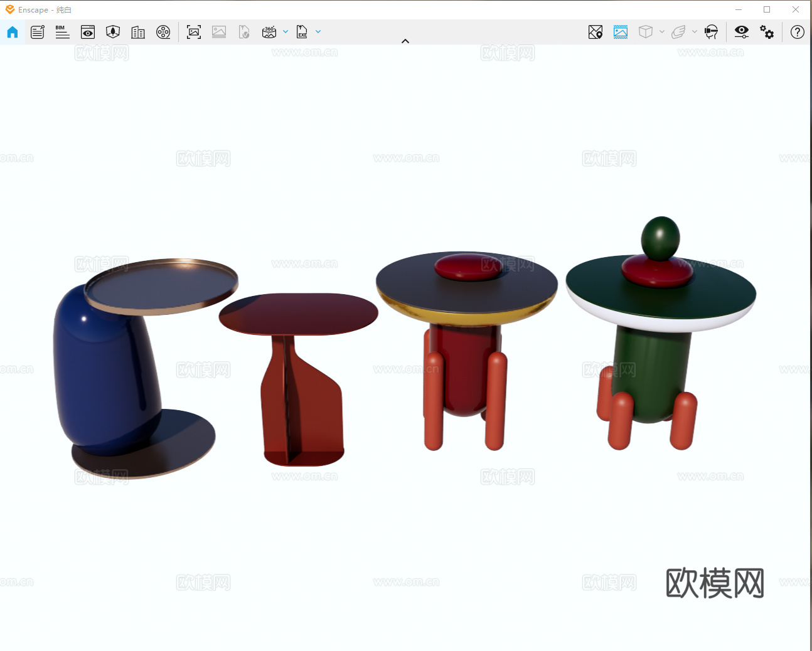Viewport: 812px width, 651px height.
Task: Expand the EXE export dropdown arrow
Action: (x=318, y=32)
